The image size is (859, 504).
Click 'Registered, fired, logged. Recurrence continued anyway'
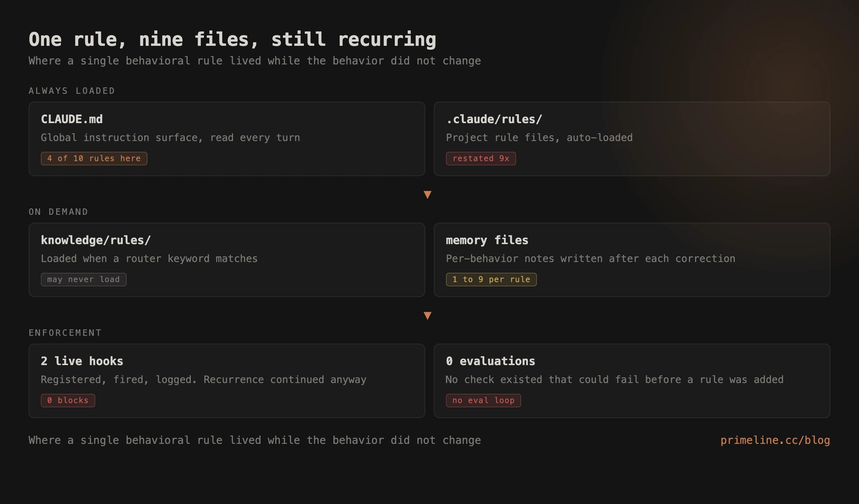204,380
